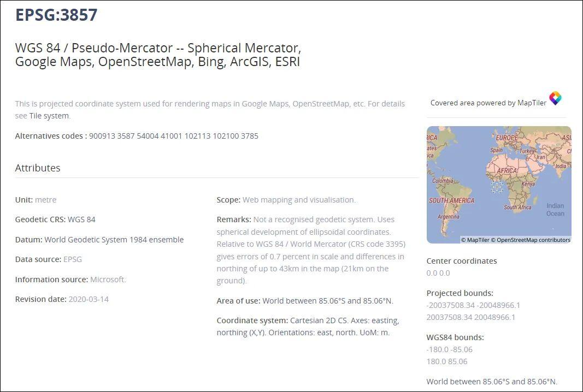The height and width of the screenshot is (392, 583).
Task: Click the Area of use World between 85.06°S text
Action: click(328, 301)
